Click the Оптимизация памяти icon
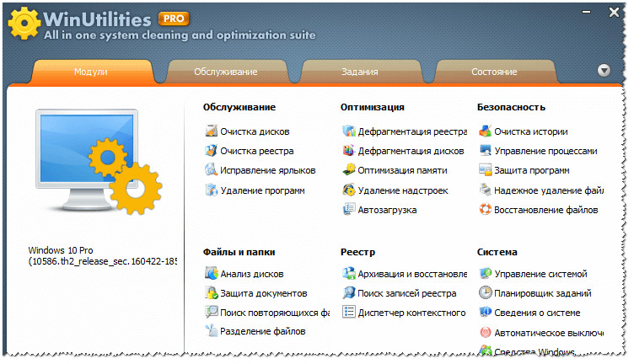This screenshot has width=634, height=364. [348, 169]
